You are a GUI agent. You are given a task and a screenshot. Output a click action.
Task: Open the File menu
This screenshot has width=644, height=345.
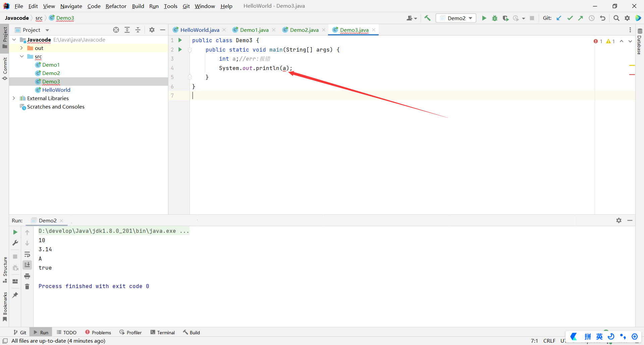pyautogui.click(x=19, y=6)
